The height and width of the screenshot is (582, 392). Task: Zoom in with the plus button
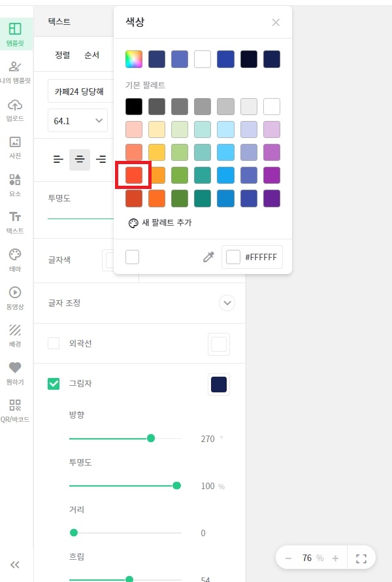[335, 558]
